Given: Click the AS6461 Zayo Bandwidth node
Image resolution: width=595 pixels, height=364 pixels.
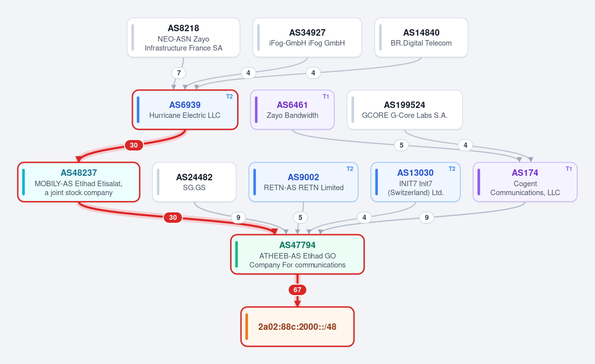Looking at the screenshot, I should (293, 110).
